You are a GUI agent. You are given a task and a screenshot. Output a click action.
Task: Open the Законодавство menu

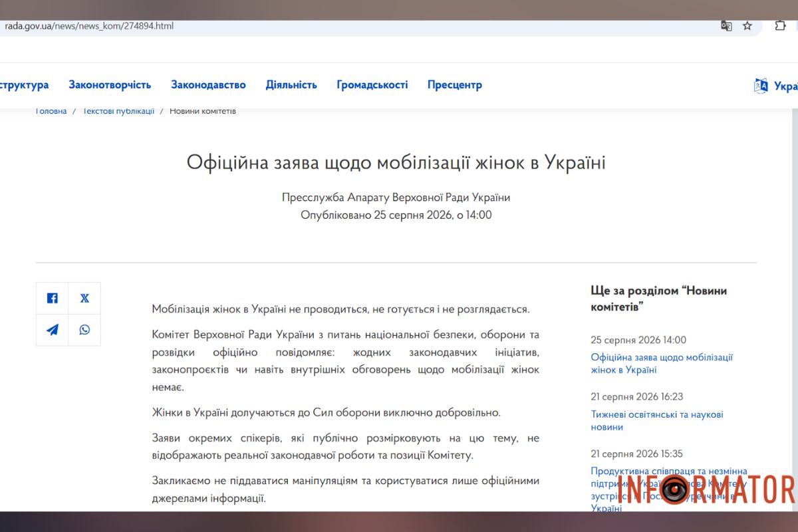208,85
